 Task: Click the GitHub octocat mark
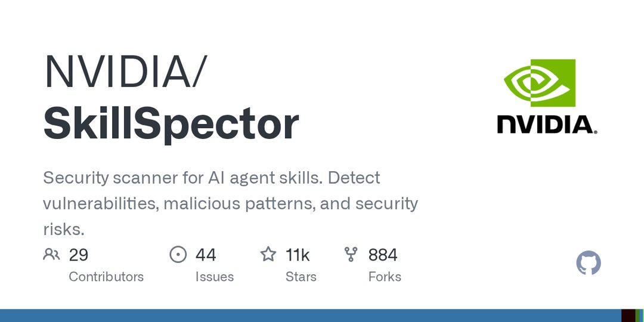click(589, 264)
